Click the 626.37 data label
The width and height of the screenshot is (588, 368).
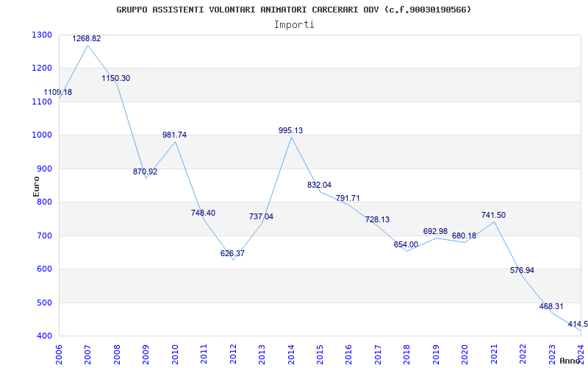pyautogui.click(x=232, y=254)
